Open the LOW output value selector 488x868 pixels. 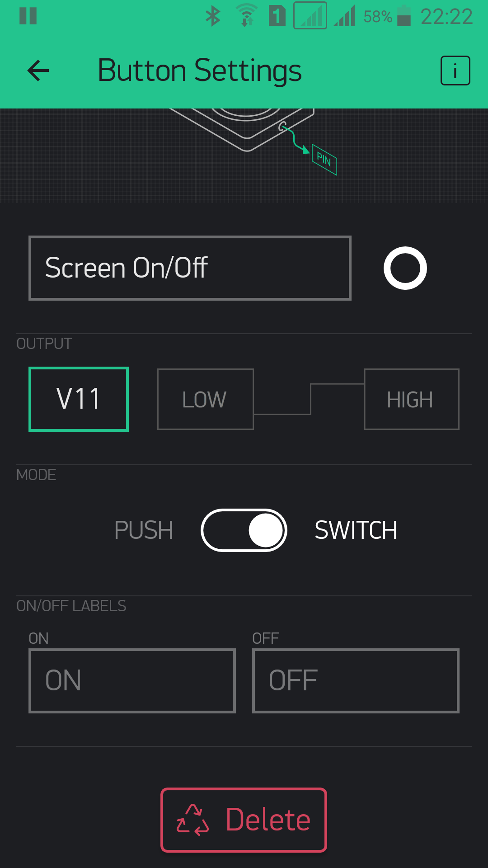(x=205, y=399)
